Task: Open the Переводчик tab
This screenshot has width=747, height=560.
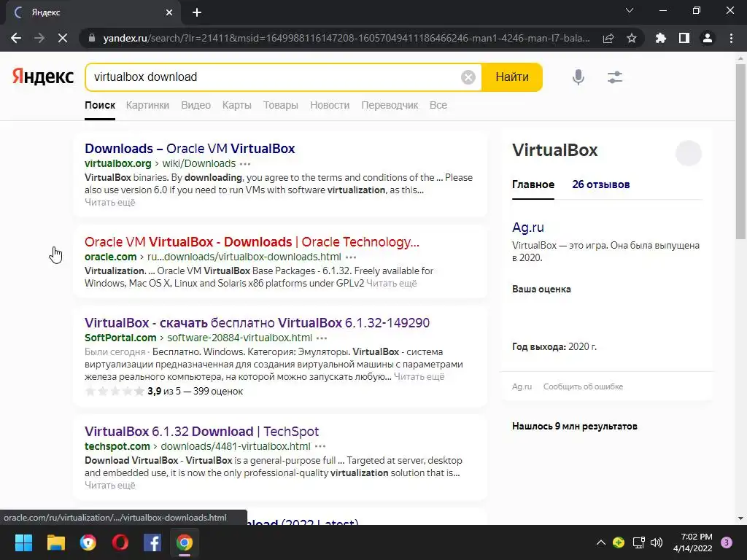Action: (x=390, y=105)
